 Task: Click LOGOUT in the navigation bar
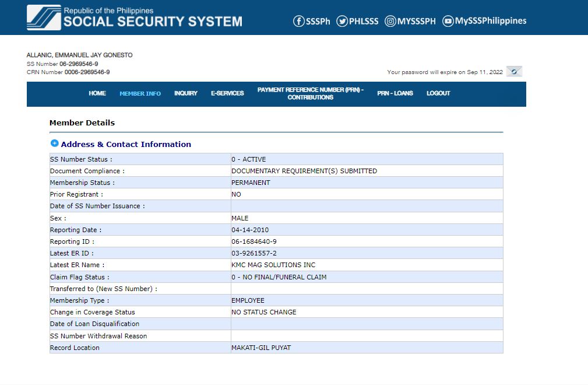click(438, 93)
